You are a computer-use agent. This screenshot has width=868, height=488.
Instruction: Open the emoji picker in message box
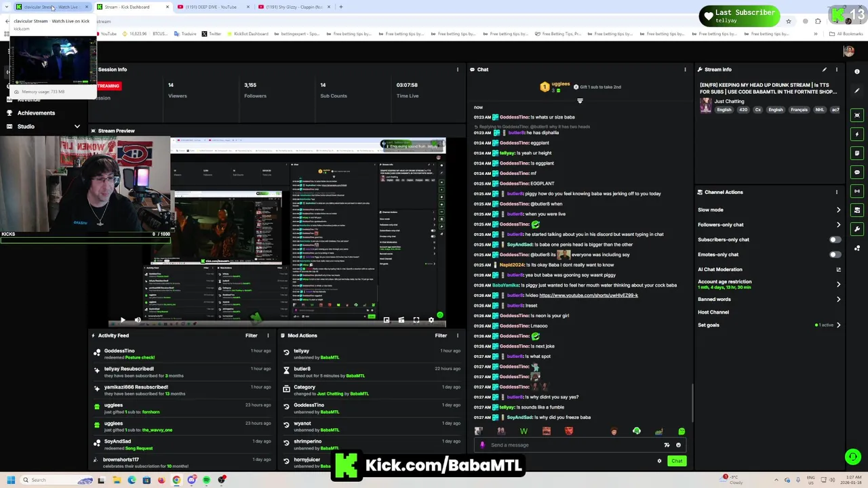[x=678, y=445]
